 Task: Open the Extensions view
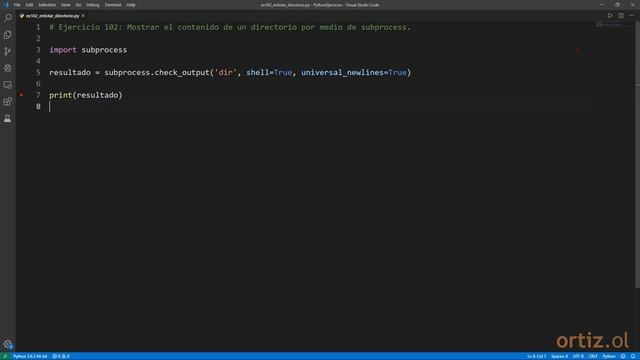(8, 102)
